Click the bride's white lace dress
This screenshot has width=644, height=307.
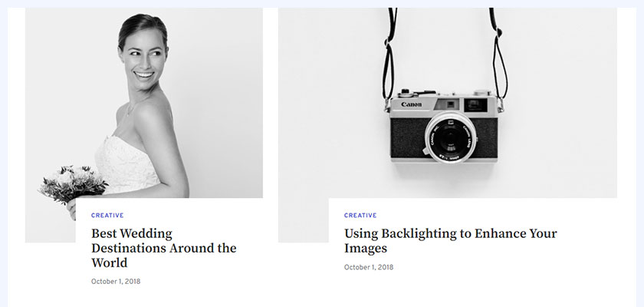127,164
